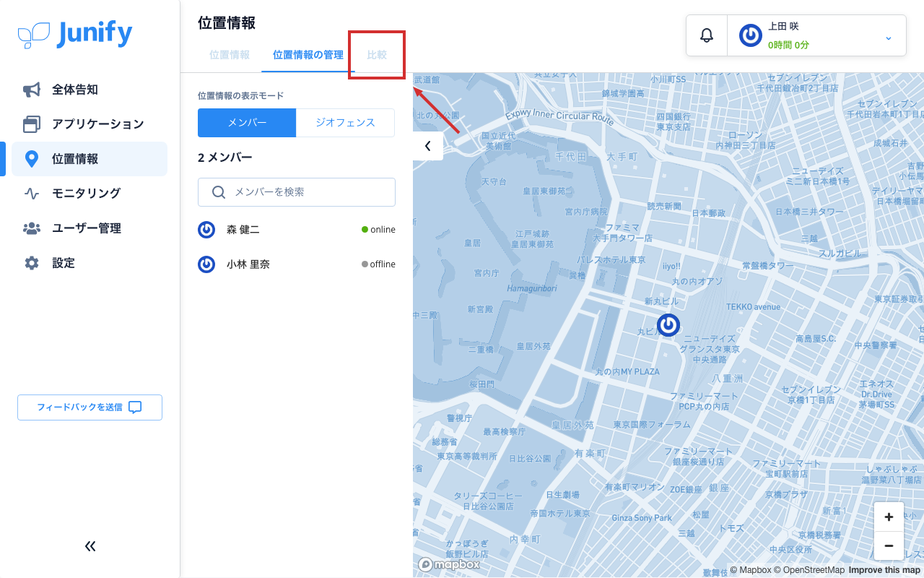The width and height of the screenshot is (924, 578).
Task: Focus the メンバーを検索 search field
Action: coord(297,192)
